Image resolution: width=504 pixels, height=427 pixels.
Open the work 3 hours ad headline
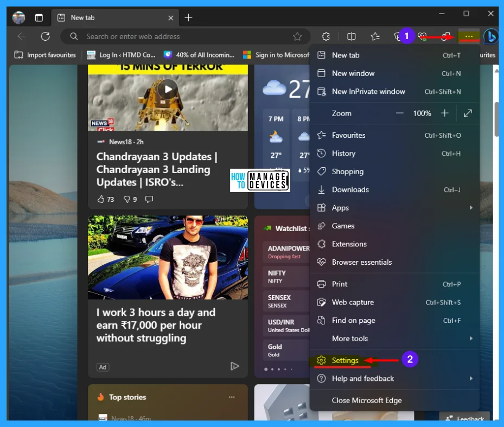click(x=156, y=325)
